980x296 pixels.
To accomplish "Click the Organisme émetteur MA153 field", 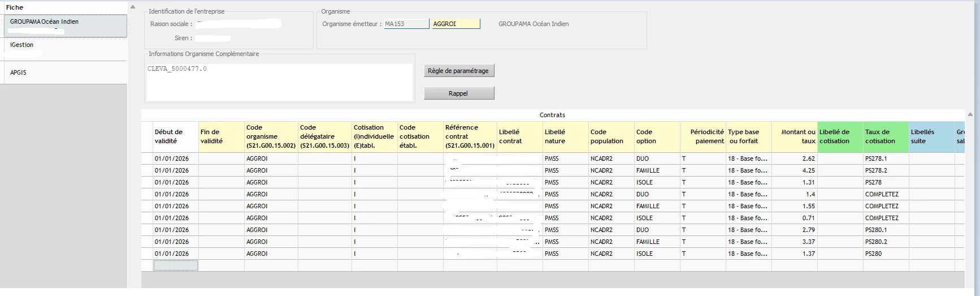I will pyautogui.click(x=406, y=24).
